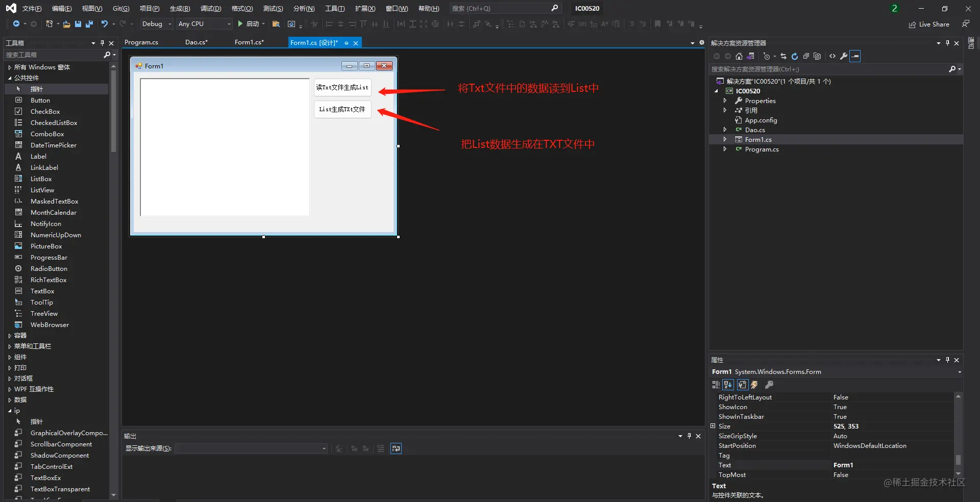The height and width of the screenshot is (502, 980).
Task: Click the notifications flag showing 2
Action: coord(894,8)
